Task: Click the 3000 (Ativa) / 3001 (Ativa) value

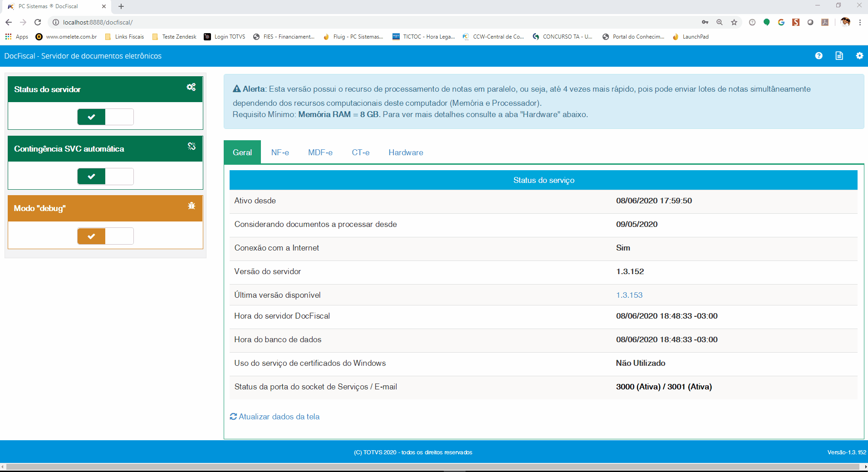Action: (664, 387)
